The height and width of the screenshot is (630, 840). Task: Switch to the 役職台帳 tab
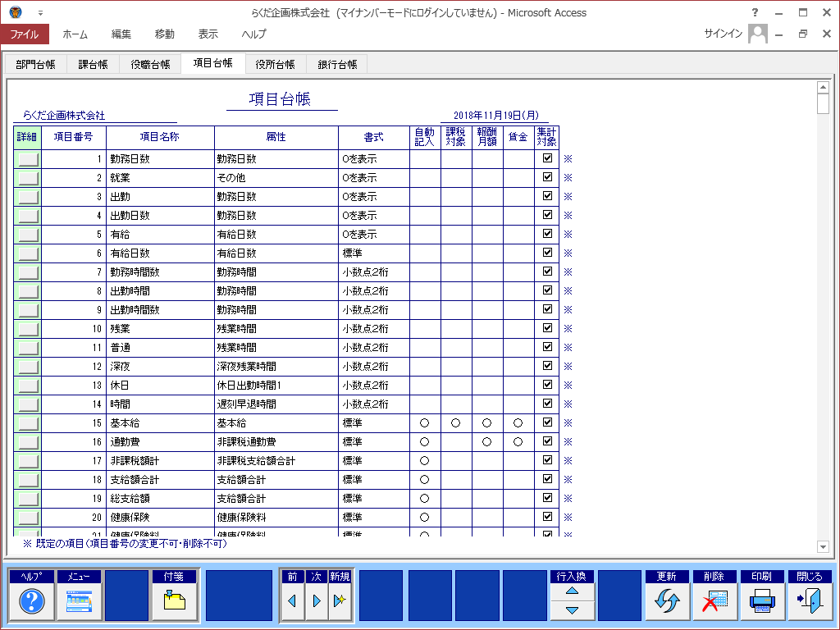click(151, 64)
